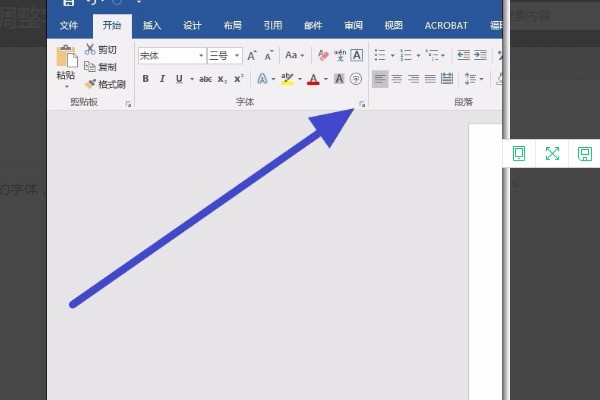600x400 pixels.
Task: Click the Clear Formatting eraser icon
Action: pos(323,56)
